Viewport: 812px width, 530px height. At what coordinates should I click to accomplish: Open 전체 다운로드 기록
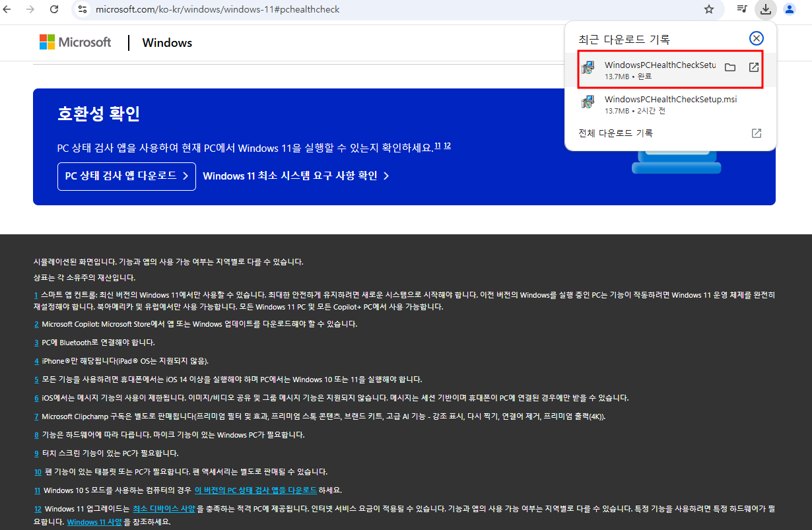coord(670,133)
